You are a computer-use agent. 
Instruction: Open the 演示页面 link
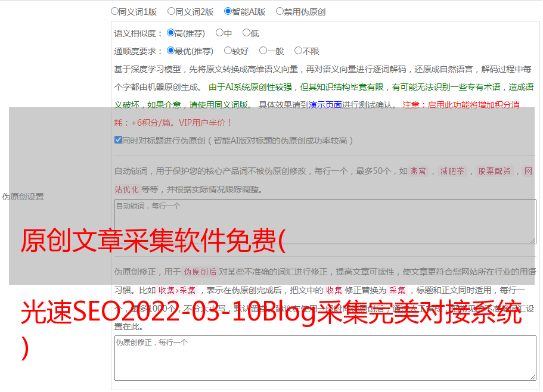325,105
